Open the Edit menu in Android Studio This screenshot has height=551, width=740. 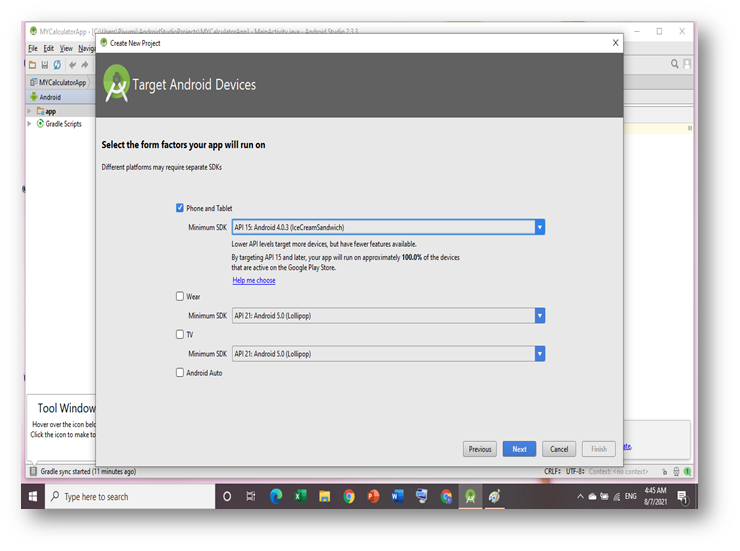coord(49,49)
